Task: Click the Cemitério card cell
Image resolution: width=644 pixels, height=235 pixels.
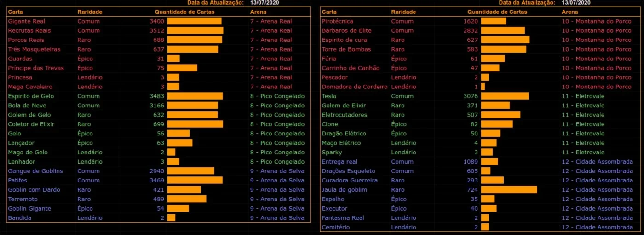Action: (x=335, y=227)
